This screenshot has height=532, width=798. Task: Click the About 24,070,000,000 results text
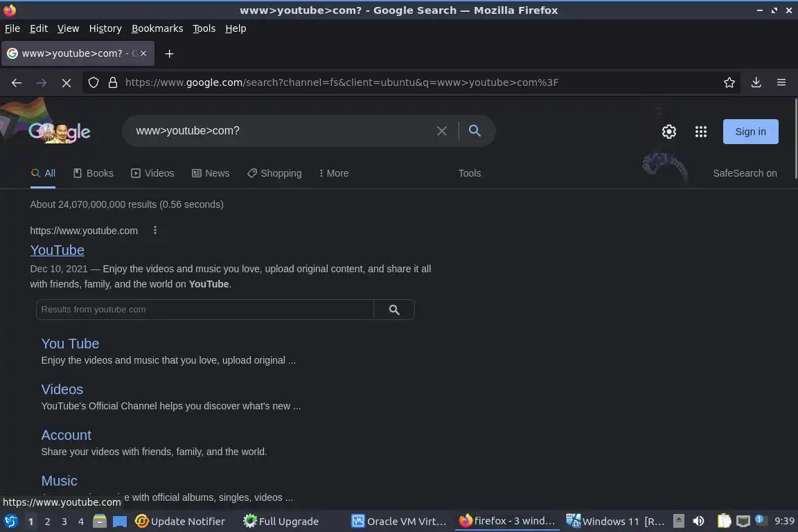(127, 204)
